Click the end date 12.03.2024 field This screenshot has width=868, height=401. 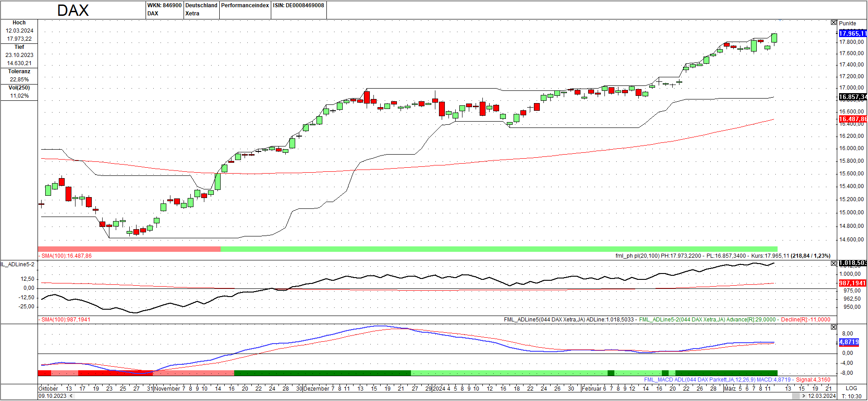(x=822, y=396)
